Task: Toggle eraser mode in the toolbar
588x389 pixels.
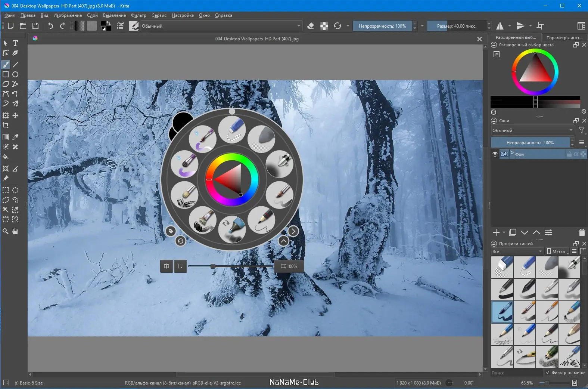Action: (311, 26)
